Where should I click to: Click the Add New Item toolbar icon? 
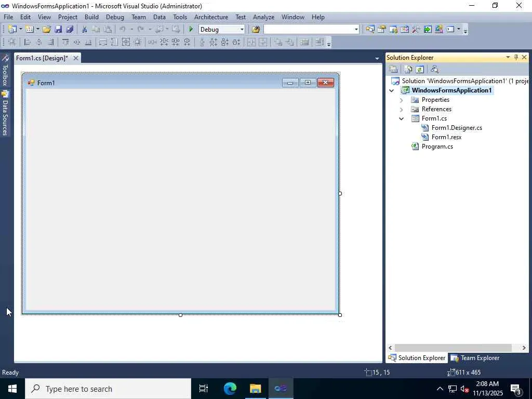30,29
